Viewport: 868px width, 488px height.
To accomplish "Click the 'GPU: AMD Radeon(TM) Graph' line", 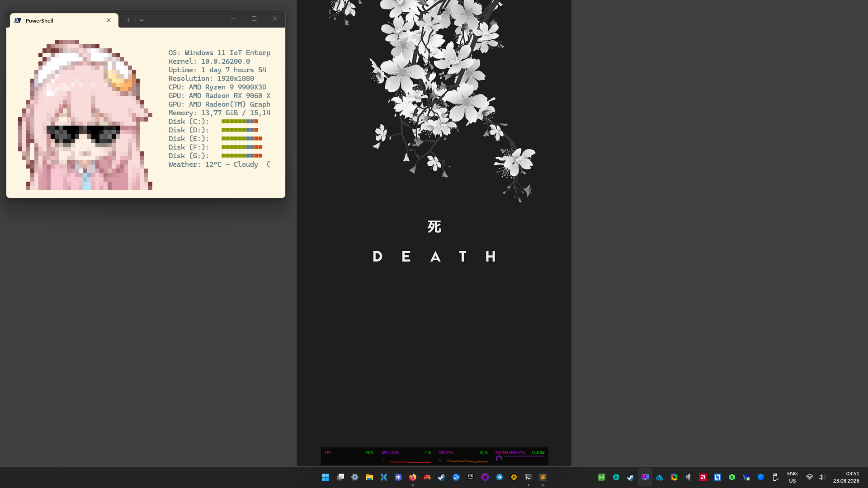I will point(220,104).
